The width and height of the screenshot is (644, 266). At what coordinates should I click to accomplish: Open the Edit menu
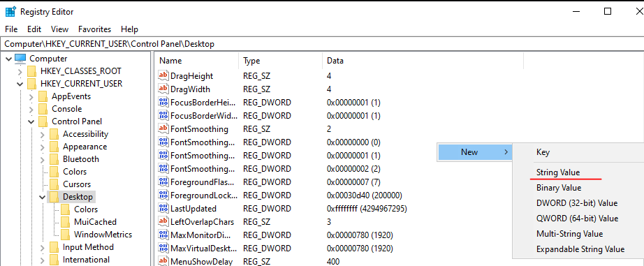[34, 29]
